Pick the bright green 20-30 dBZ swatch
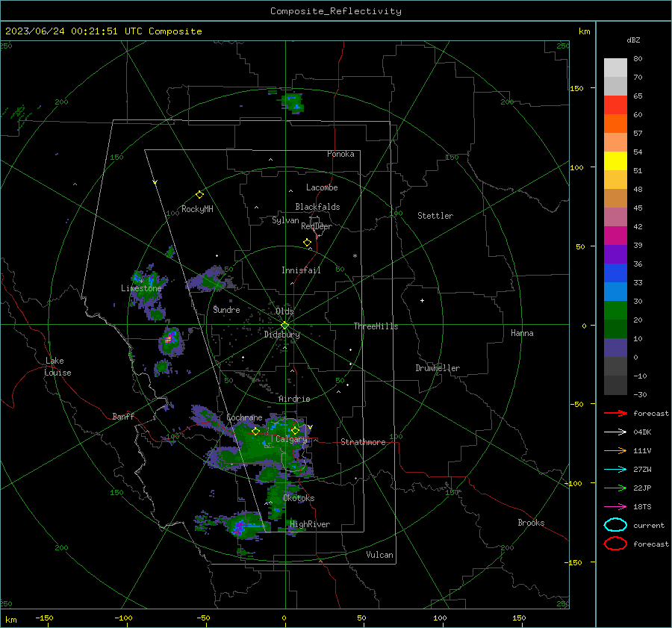The image size is (672, 628). (615, 310)
